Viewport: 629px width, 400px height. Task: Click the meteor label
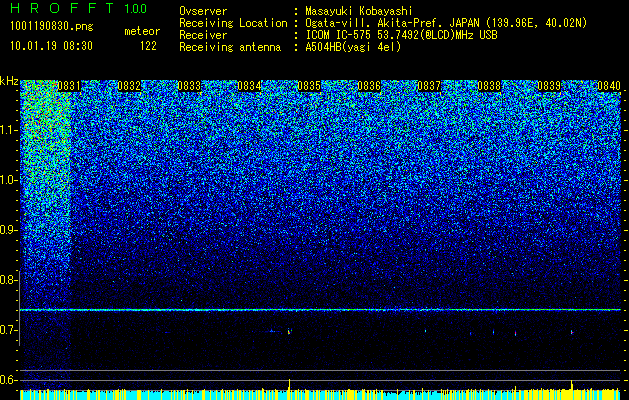coord(142,31)
